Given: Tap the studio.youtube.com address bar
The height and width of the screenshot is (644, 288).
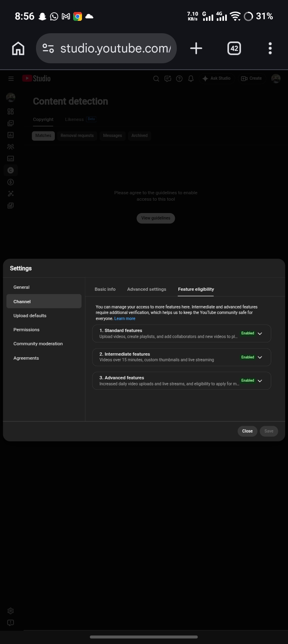Looking at the screenshot, I should click(106, 48).
